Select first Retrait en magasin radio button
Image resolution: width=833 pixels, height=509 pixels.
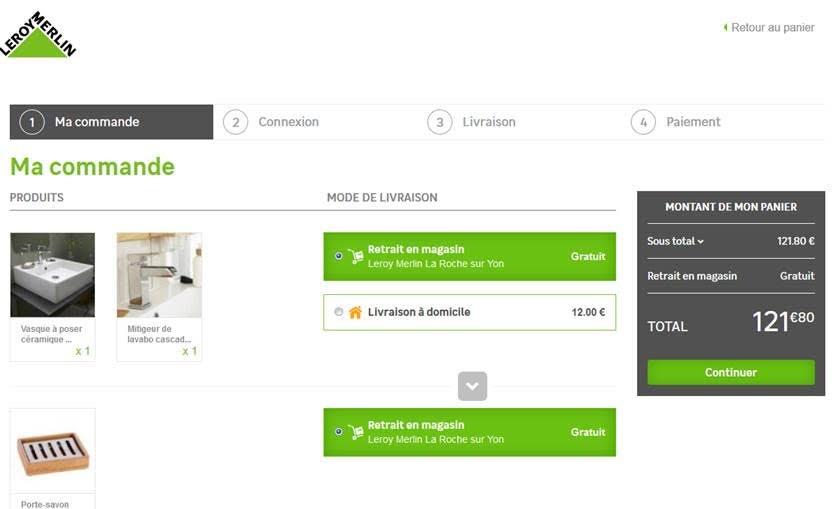tap(338, 256)
